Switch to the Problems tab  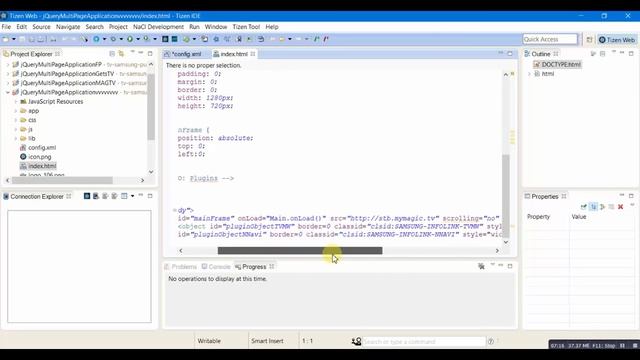click(180, 267)
